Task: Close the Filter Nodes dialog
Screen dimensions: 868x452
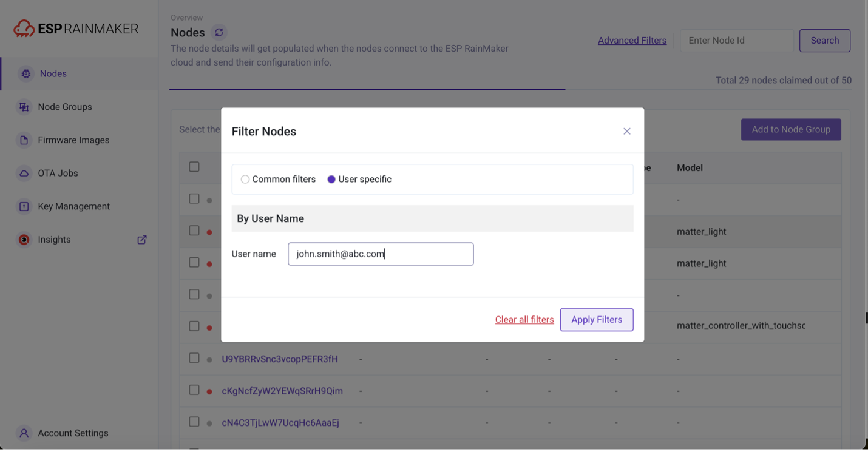Action: coord(627,131)
